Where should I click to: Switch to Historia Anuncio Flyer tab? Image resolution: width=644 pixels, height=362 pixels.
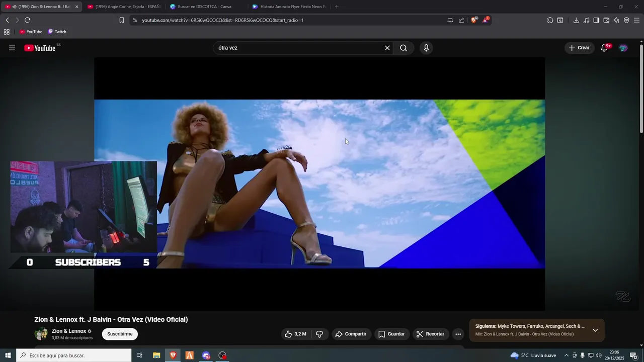289,7
